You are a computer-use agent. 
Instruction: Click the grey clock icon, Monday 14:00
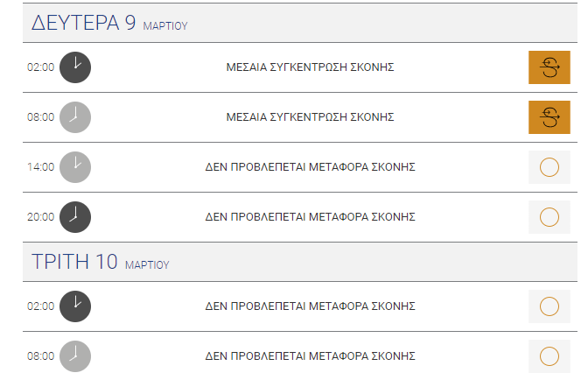pos(75,167)
